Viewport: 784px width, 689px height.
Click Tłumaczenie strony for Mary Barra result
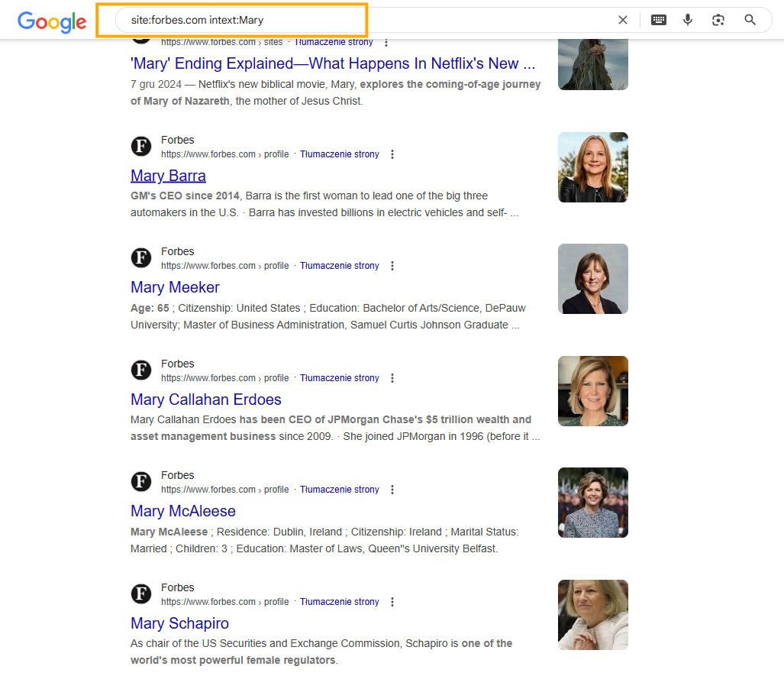pos(340,154)
